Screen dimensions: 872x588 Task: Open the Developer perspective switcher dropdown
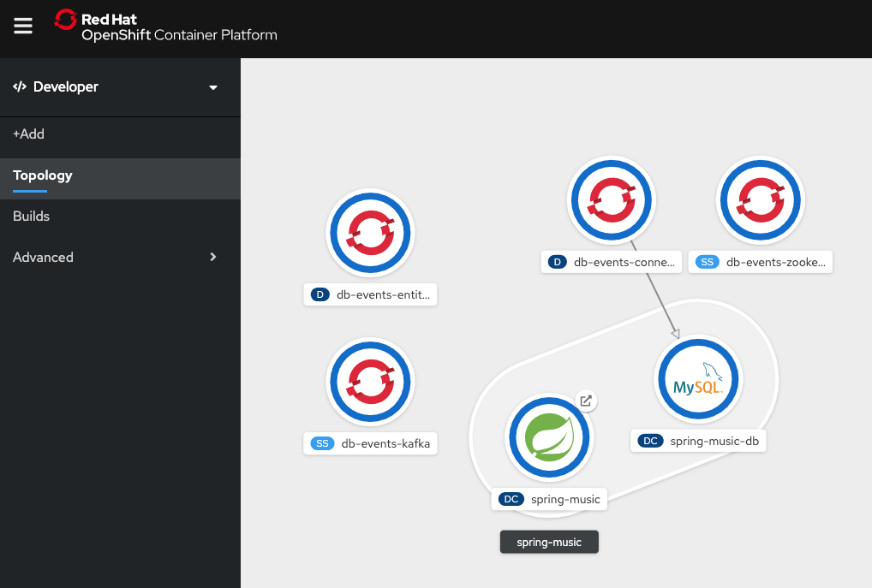pyautogui.click(x=116, y=87)
